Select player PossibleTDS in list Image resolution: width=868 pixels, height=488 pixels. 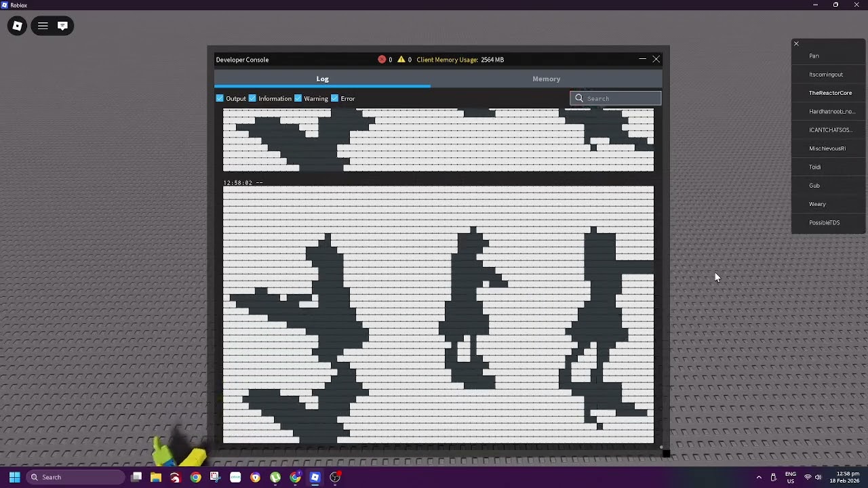(x=829, y=222)
